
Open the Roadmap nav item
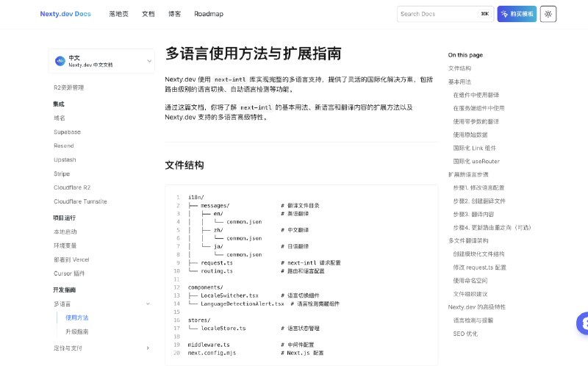[x=209, y=14]
